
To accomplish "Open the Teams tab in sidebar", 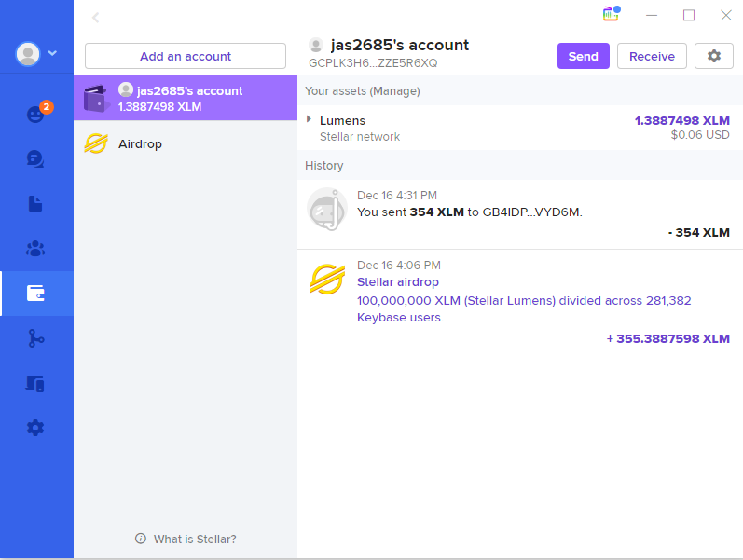I will tap(35, 248).
